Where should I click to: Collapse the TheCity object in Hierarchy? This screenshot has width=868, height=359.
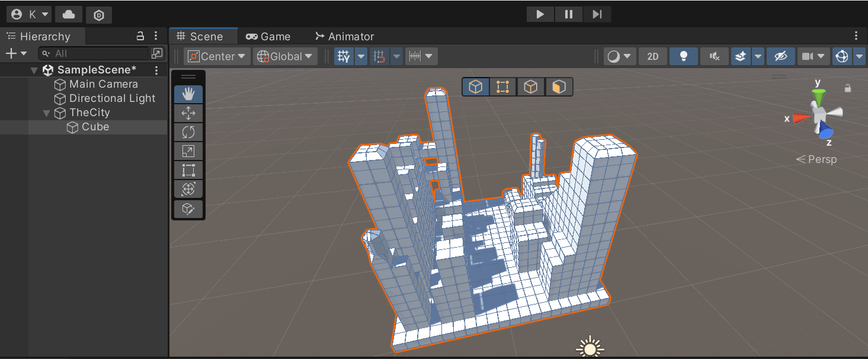point(46,113)
